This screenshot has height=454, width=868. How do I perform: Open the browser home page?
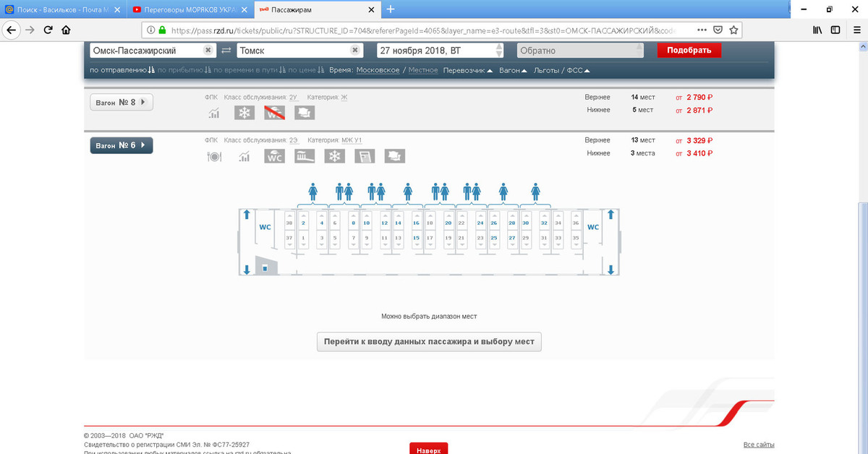pos(66,30)
